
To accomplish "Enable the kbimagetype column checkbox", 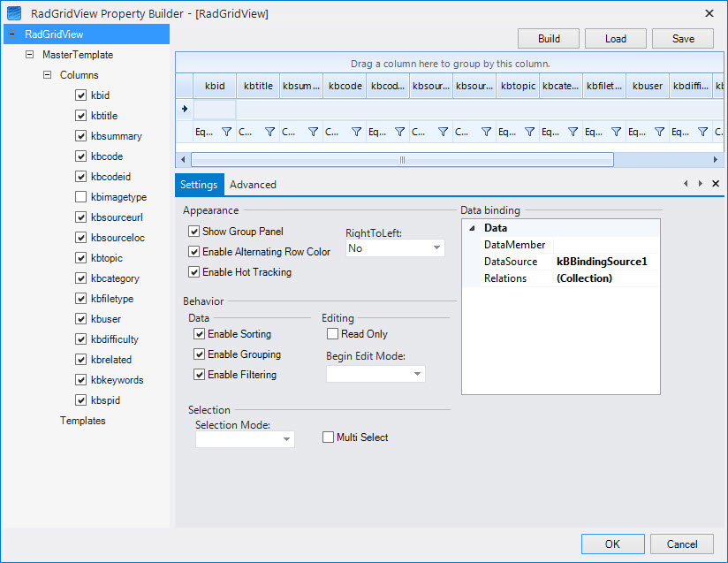I will coord(80,197).
